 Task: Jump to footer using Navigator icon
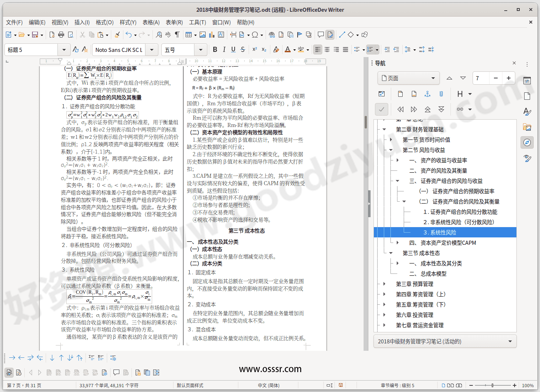click(x=414, y=94)
